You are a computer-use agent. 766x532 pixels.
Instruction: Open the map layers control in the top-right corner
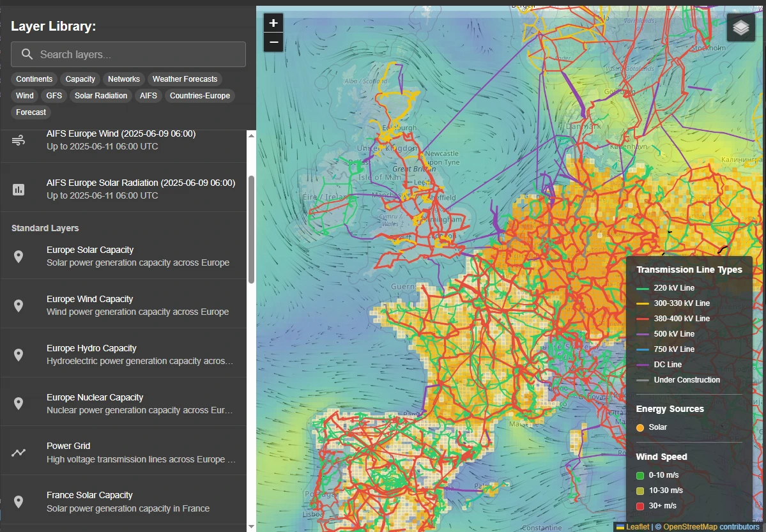(740, 28)
